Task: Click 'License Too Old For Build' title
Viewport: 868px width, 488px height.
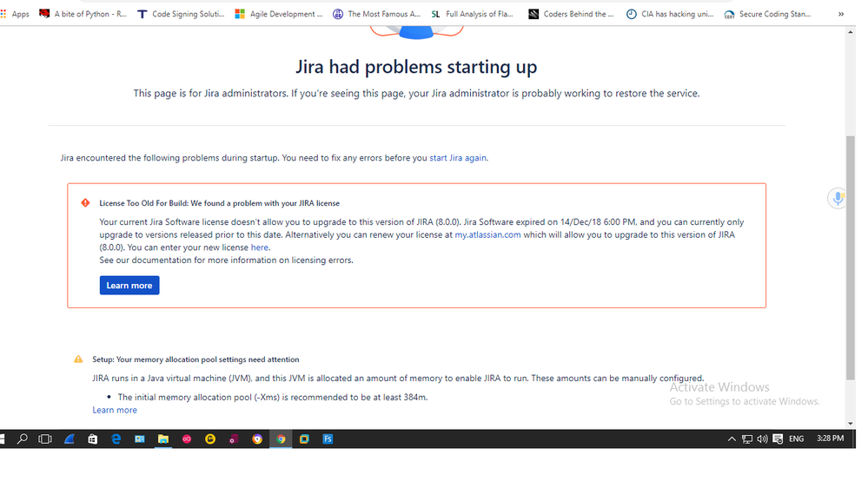Action: tap(220, 203)
